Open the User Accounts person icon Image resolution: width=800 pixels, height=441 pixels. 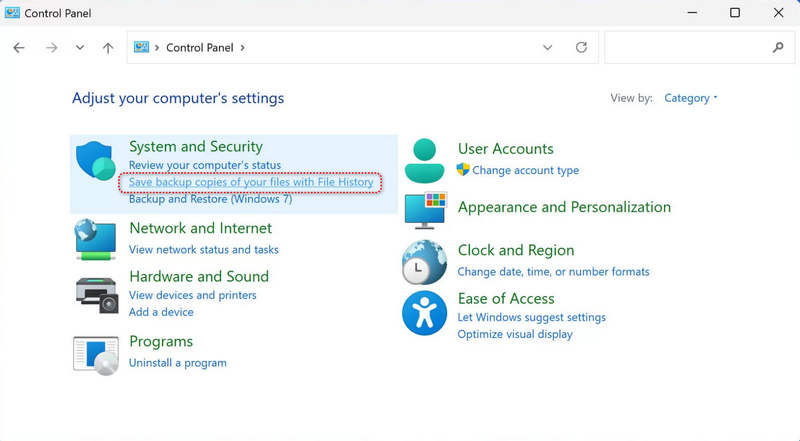pos(424,161)
